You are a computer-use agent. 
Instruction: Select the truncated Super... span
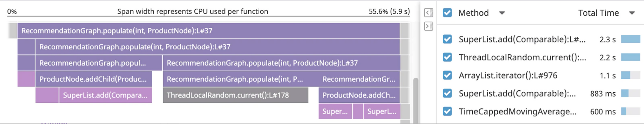click(x=335, y=111)
